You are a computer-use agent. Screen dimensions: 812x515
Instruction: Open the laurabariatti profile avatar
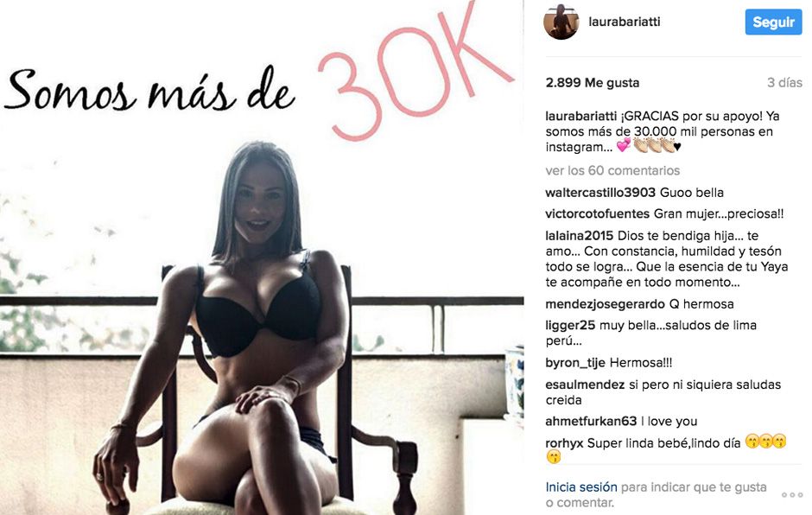point(561,22)
